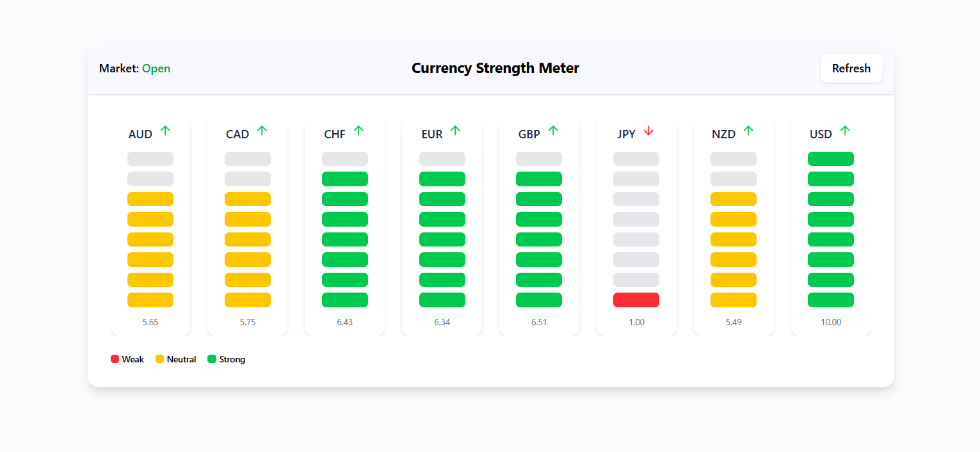The image size is (980, 452).
Task: Click the EUR strength direction arrow
Action: point(456,131)
